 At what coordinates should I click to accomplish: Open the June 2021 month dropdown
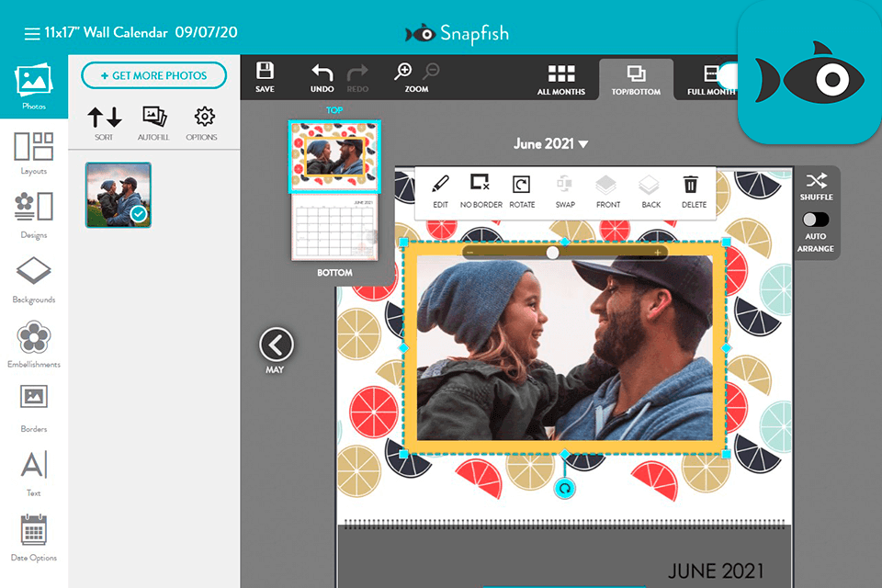[x=551, y=143]
